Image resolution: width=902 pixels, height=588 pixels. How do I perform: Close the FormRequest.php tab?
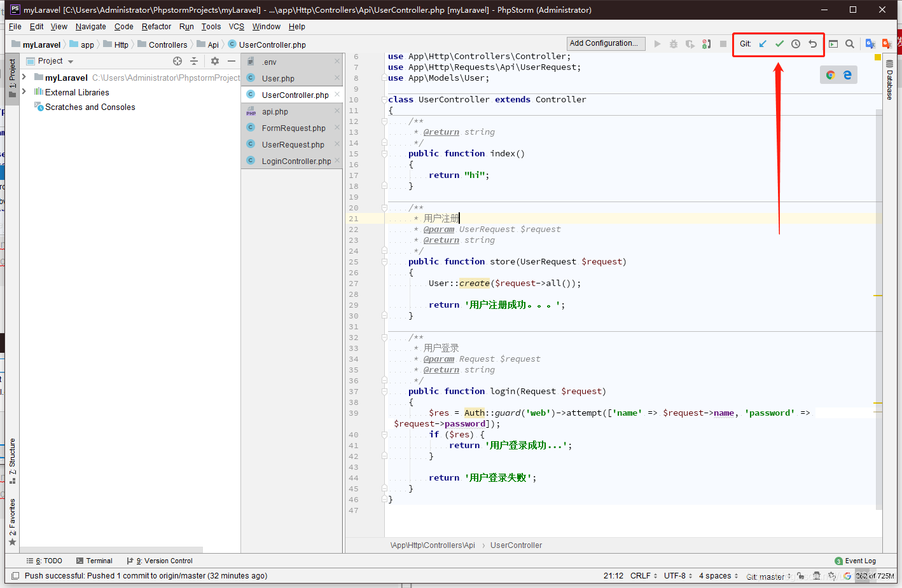point(337,128)
